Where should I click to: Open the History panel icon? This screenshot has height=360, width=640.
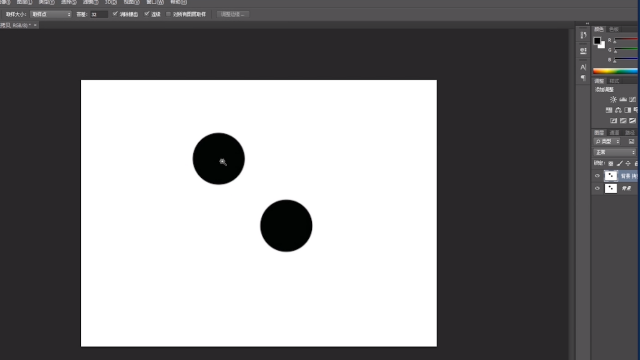click(x=583, y=36)
